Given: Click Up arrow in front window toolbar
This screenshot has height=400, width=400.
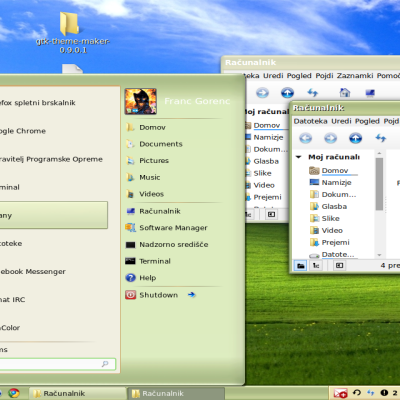Looking at the screenshot, I should (355, 138).
